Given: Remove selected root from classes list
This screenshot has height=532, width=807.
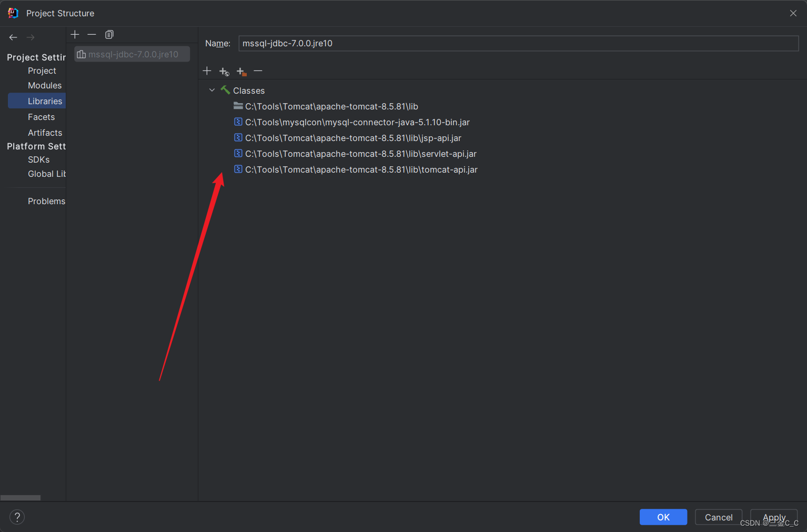Looking at the screenshot, I should click(x=258, y=71).
